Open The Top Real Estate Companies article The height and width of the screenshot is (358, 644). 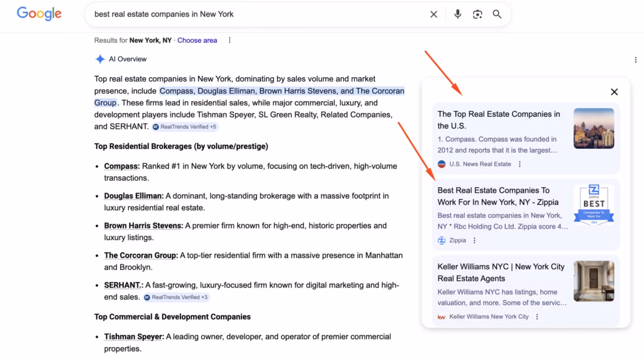point(499,120)
